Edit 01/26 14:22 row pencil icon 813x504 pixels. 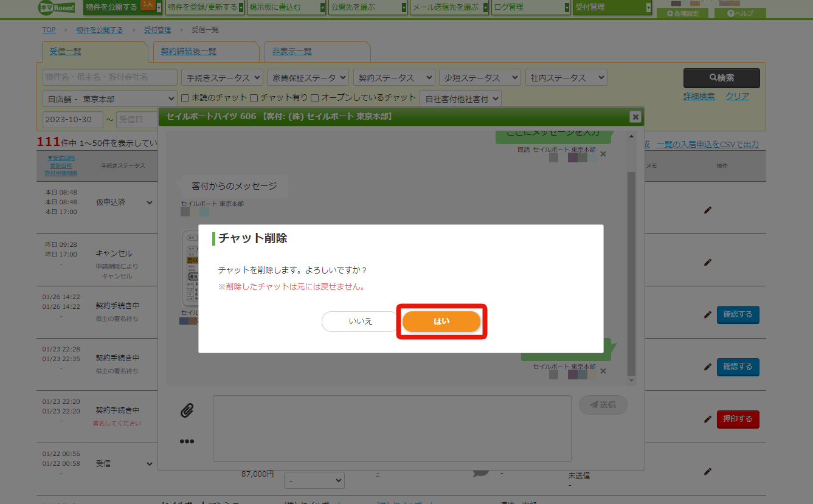(x=707, y=314)
